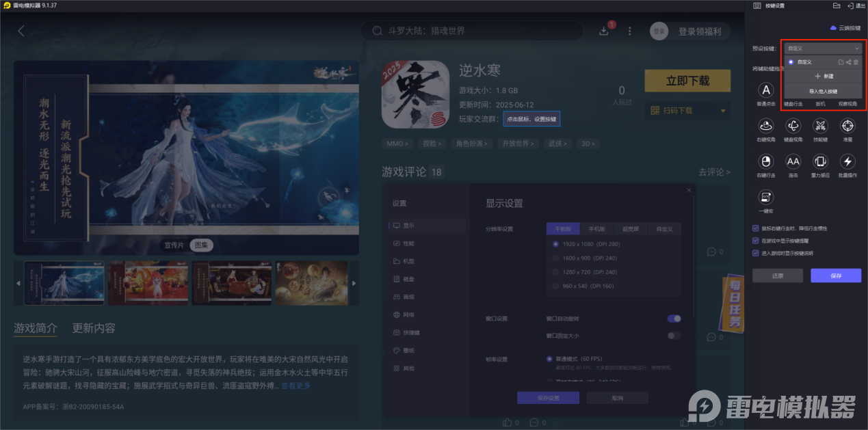
Task: Select the AA 连击 repeated-tap icon
Action: coord(793,162)
